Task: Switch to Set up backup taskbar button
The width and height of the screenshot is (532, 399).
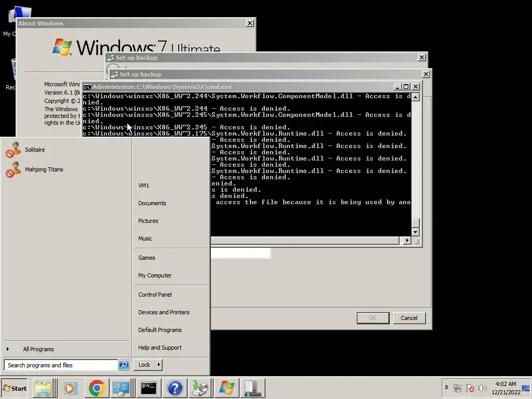Action: pyautogui.click(x=200, y=388)
